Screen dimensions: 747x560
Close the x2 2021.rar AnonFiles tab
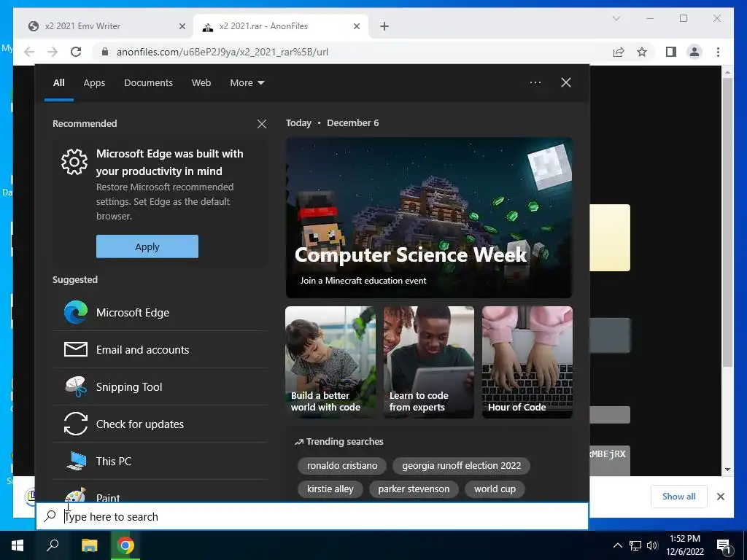tap(356, 26)
